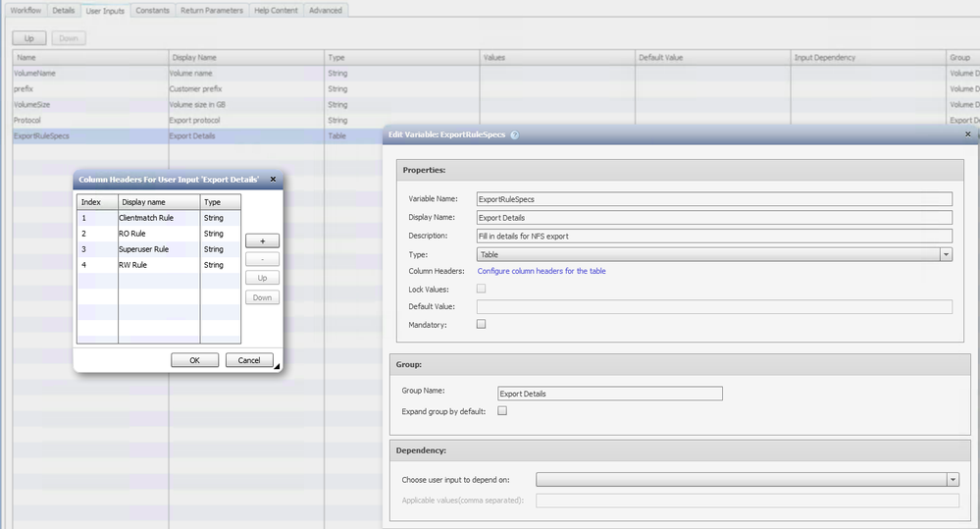Close the Edit Variable panel
The height and width of the screenshot is (529, 980).
[968, 134]
